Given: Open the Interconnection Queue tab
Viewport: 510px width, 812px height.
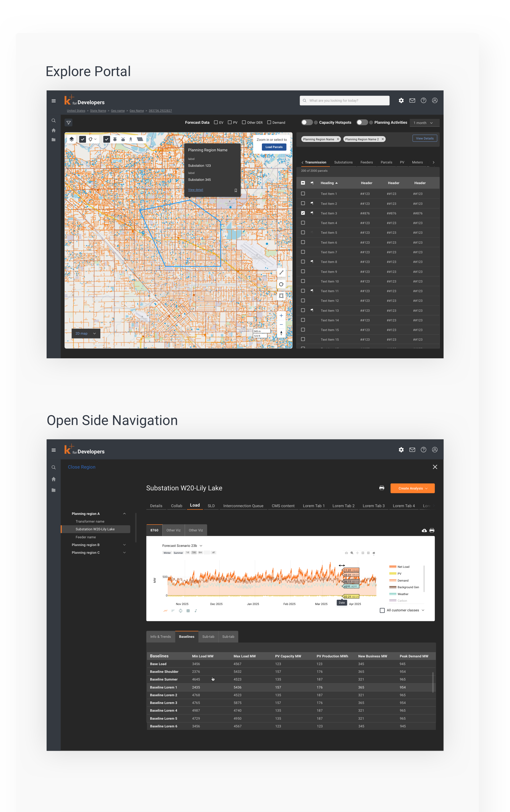Looking at the screenshot, I should pyautogui.click(x=243, y=506).
